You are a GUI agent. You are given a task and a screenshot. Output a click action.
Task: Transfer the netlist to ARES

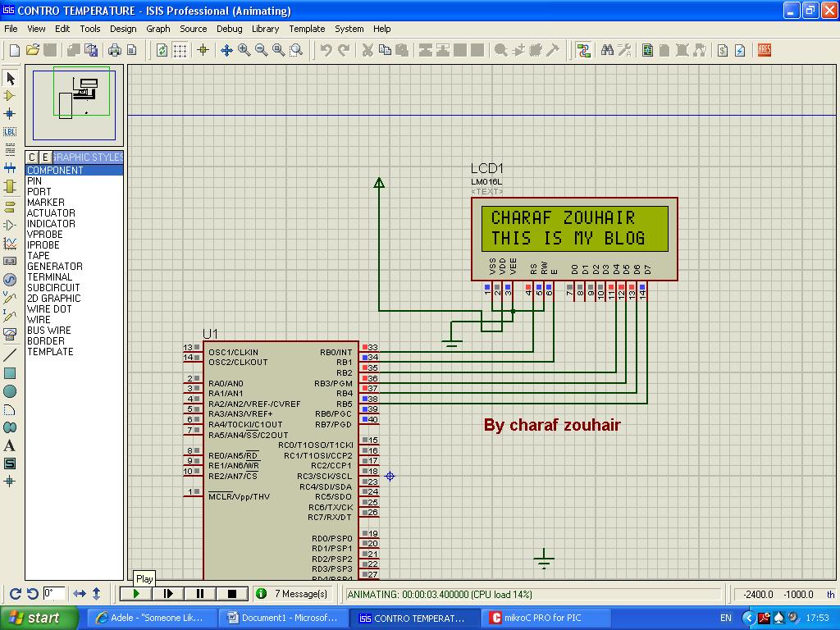(x=762, y=50)
